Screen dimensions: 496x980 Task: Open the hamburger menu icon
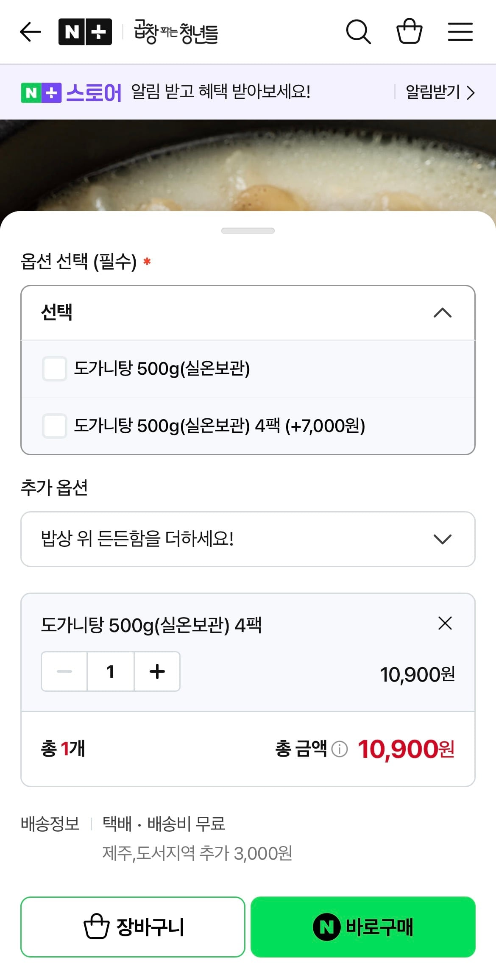point(460,32)
